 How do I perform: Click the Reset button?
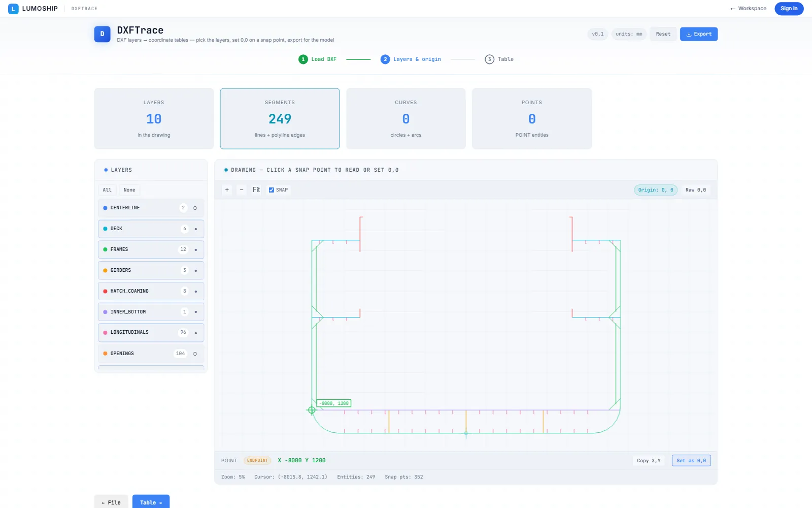pos(663,34)
